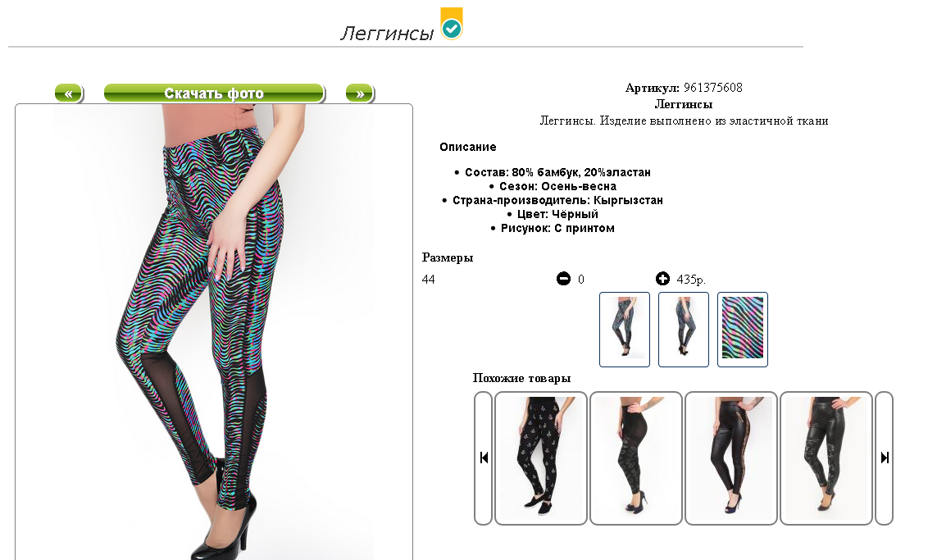Go to next similar products with right arrow
The height and width of the screenshot is (560, 928).
pos(885,458)
